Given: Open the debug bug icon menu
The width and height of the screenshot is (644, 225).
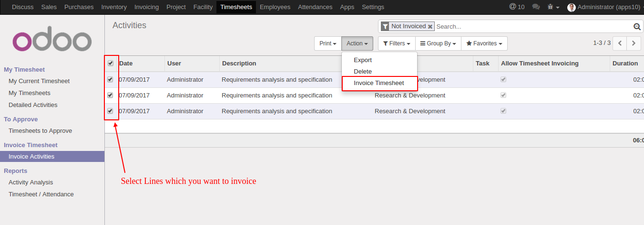Looking at the screenshot, I should point(553,7).
